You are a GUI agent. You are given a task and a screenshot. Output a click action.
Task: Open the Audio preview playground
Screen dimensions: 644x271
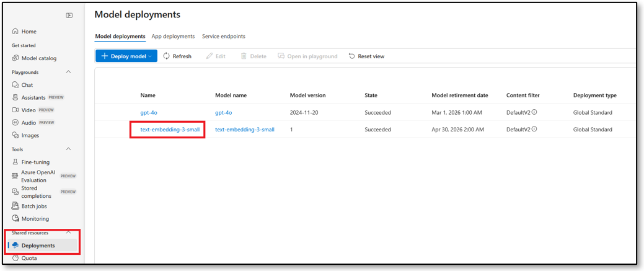(33, 123)
